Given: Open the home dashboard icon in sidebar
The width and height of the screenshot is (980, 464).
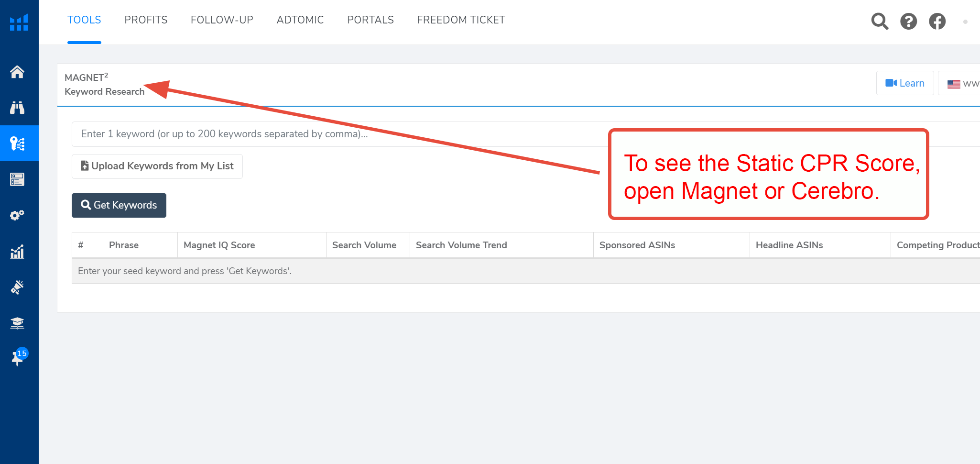Looking at the screenshot, I should click(17, 72).
